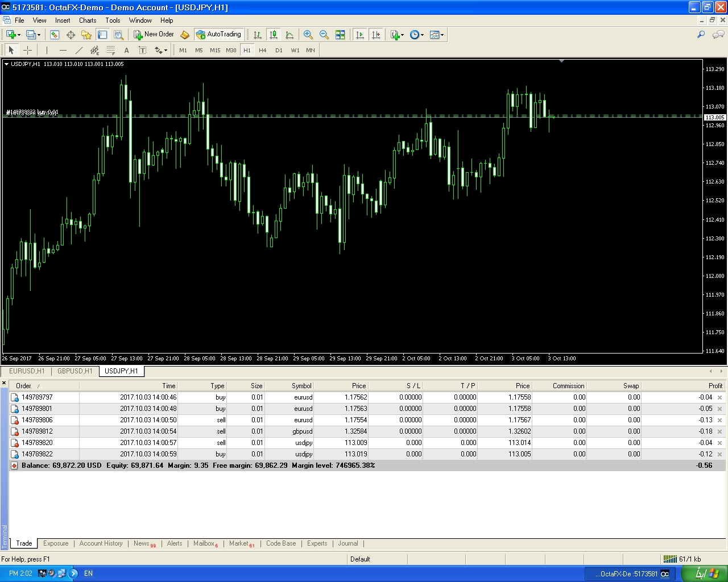The height and width of the screenshot is (582, 728).
Task: Close order 149789806 with its X
Action: [x=719, y=420]
